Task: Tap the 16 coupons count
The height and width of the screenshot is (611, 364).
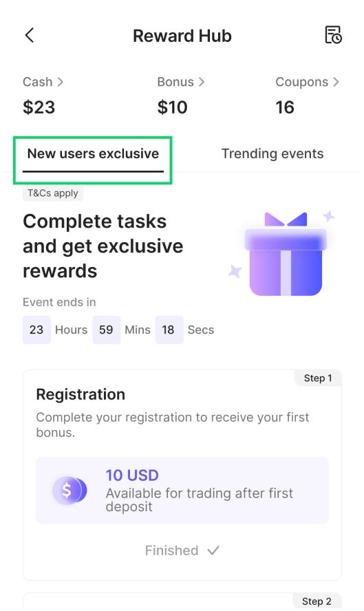Action: click(285, 107)
